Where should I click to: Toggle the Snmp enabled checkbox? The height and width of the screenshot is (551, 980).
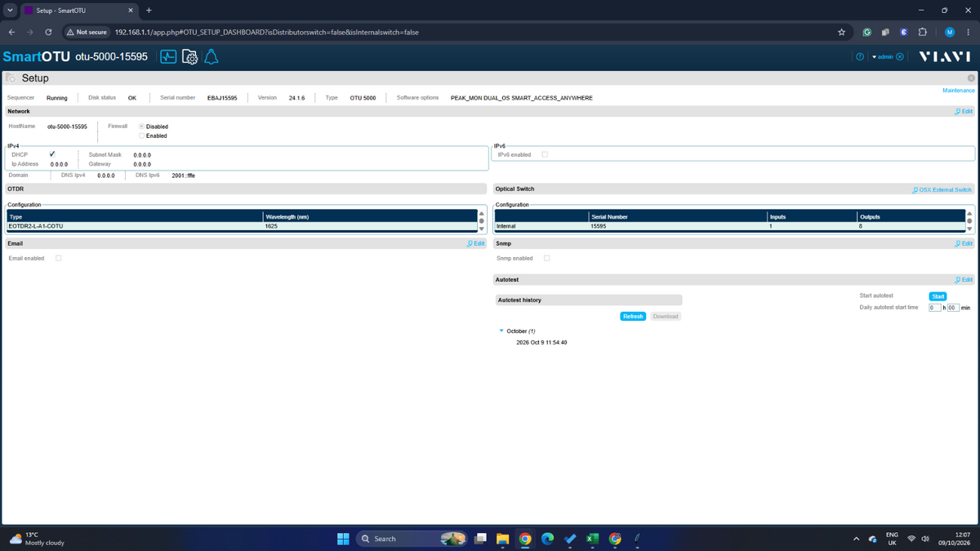pos(546,258)
